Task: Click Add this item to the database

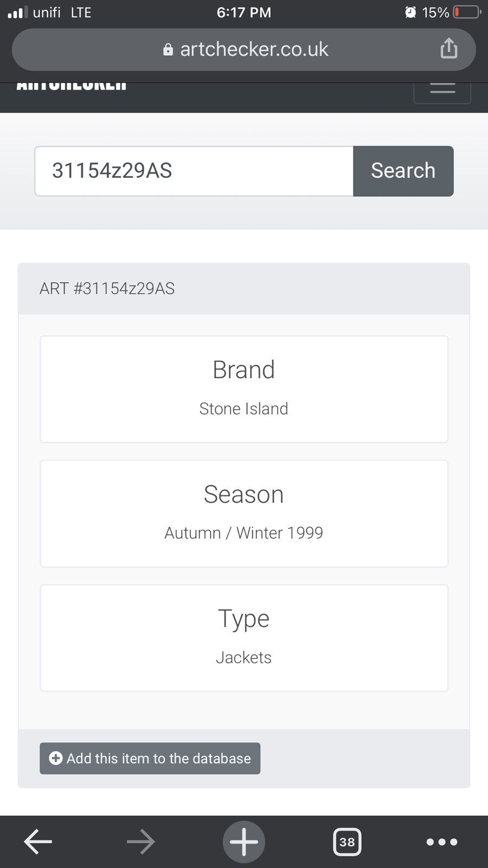Action: (150, 758)
